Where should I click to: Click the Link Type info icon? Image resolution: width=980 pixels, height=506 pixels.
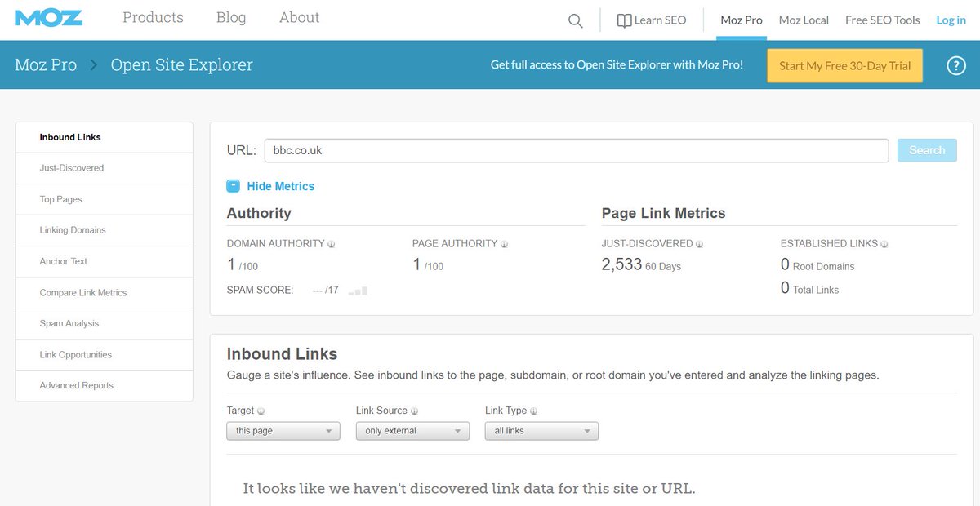coord(534,411)
